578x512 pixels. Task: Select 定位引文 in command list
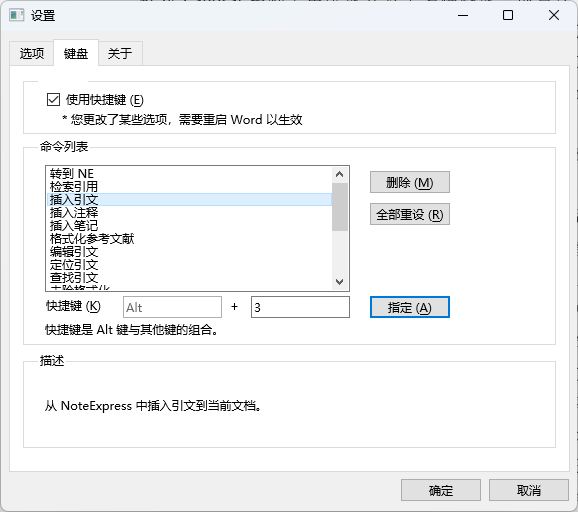[x=189, y=265]
